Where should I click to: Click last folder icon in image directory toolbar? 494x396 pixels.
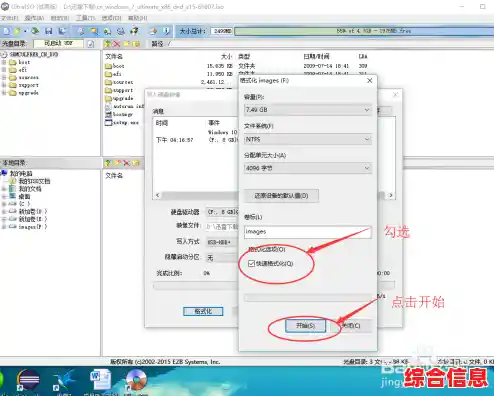tap(136, 44)
